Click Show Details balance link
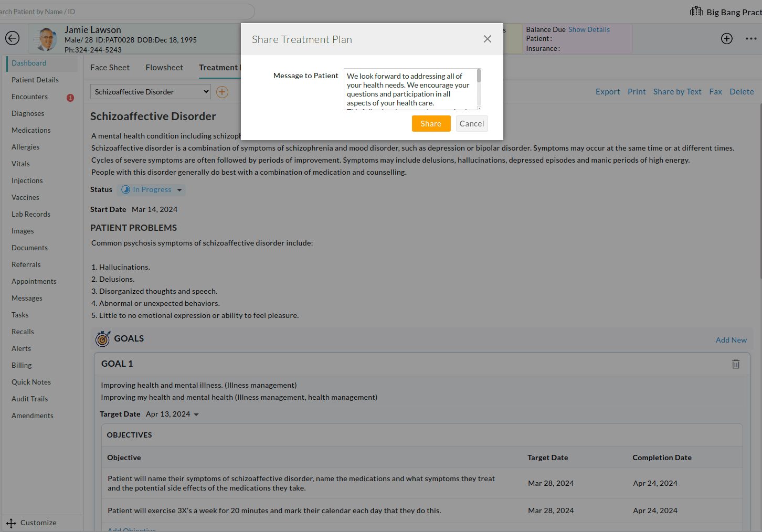This screenshot has height=532, width=762. click(589, 30)
